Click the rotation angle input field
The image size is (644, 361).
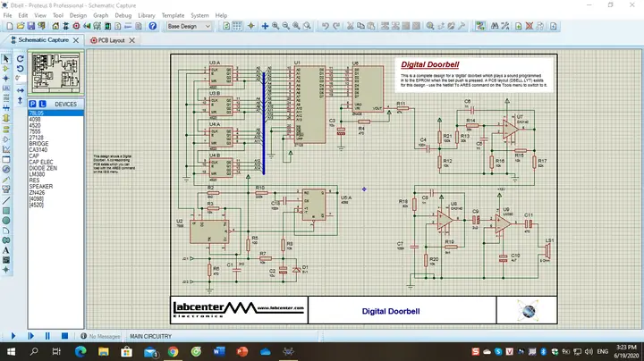[19, 79]
